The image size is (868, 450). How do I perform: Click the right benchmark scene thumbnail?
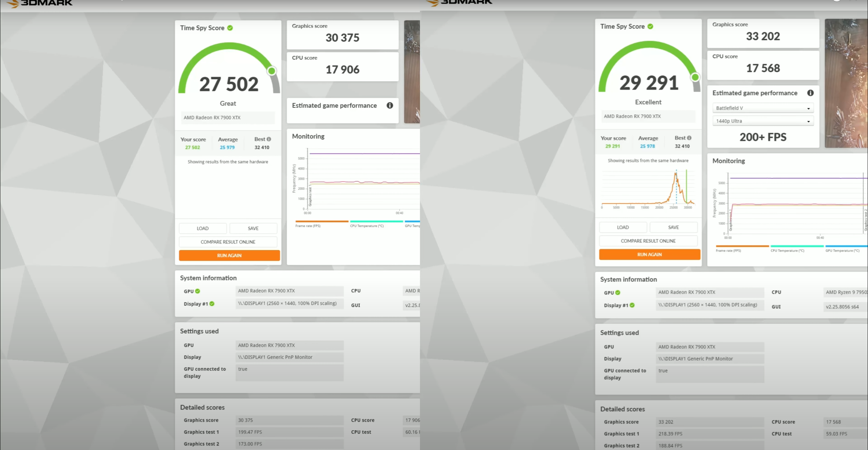pyautogui.click(x=846, y=83)
